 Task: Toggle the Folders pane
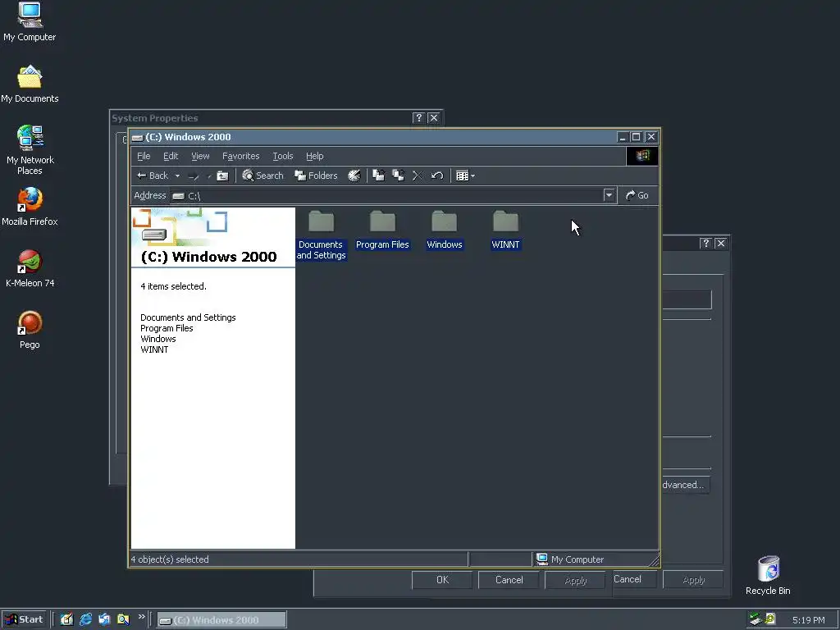coord(316,176)
